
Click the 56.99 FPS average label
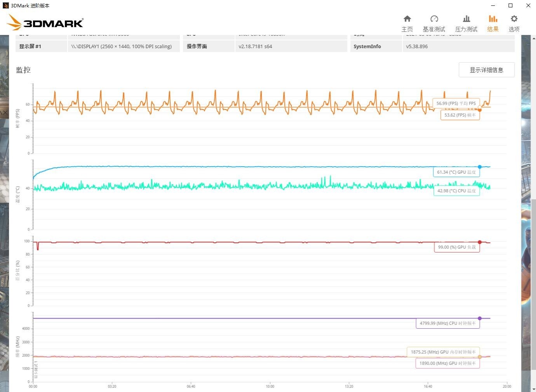coord(456,103)
